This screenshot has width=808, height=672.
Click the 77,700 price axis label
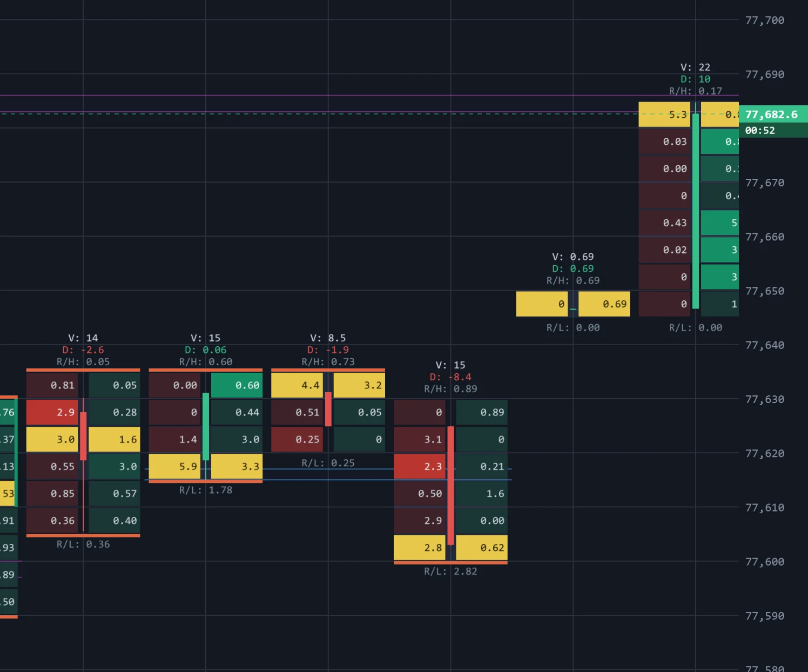pos(765,20)
